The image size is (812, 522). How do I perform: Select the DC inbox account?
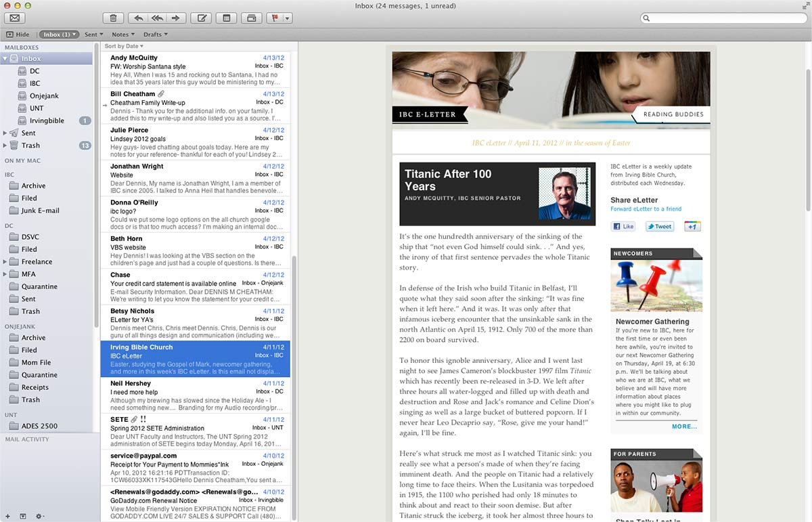[x=35, y=71]
